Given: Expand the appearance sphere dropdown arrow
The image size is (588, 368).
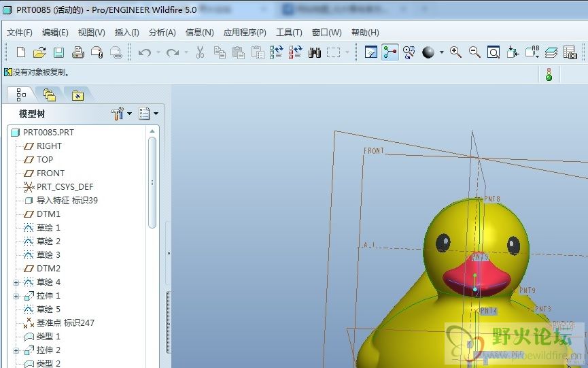Looking at the screenshot, I should point(442,52).
